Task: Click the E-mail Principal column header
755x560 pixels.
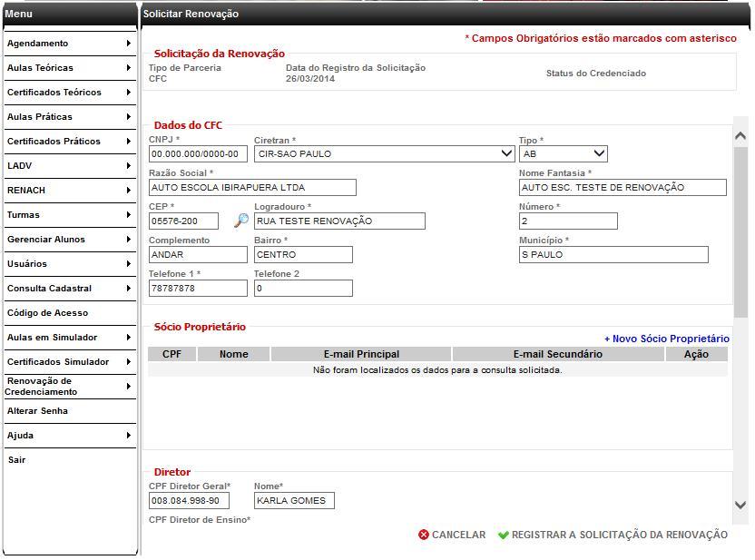Action: pyautogui.click(x=361, y=354)
